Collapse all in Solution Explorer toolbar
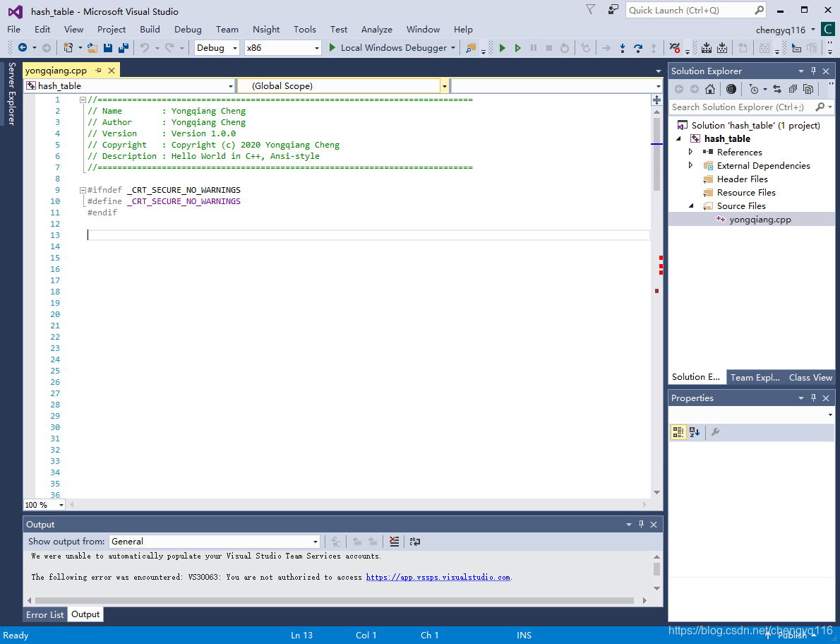This screenshot has width=840, height=644. [793, 90]
